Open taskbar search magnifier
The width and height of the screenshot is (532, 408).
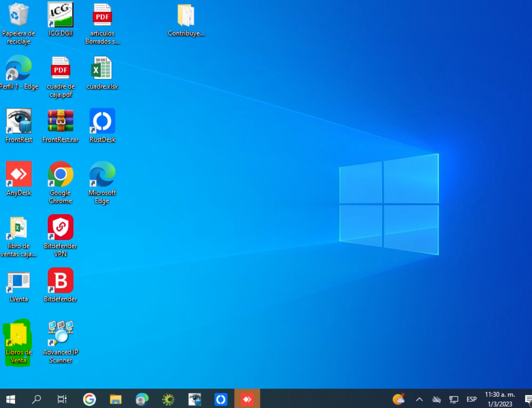tap(37, 399)
